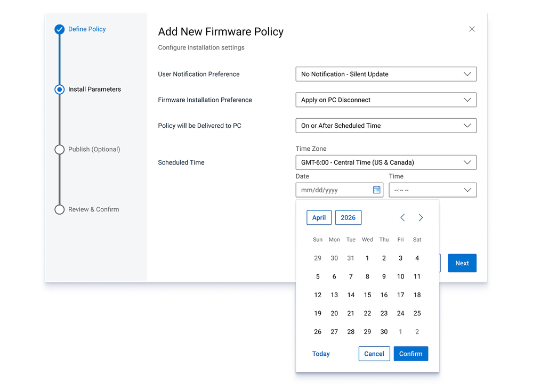Jump to Publish (Optional) step
This screenshot has height=392, width=557.
[x=94, y=150]
